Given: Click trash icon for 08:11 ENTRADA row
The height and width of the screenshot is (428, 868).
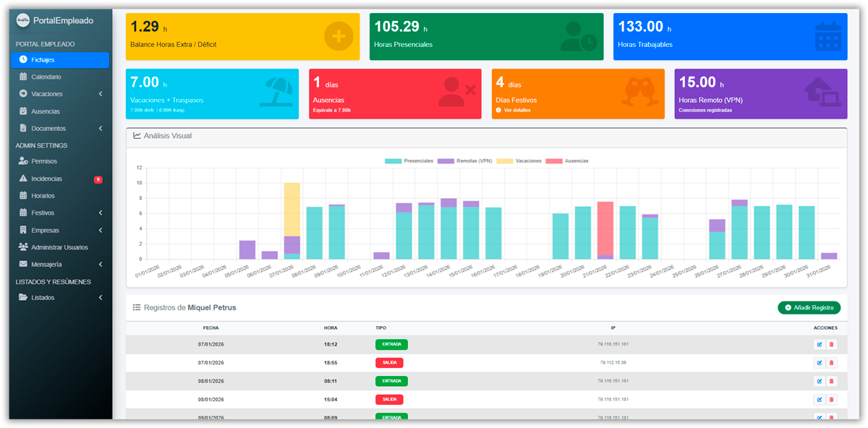Looking at the screenshot, I should 831,381.
